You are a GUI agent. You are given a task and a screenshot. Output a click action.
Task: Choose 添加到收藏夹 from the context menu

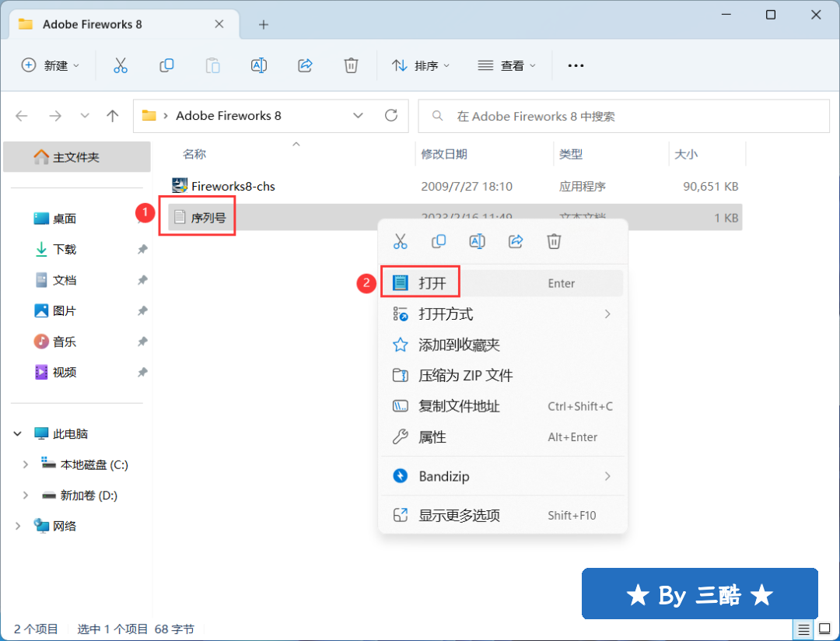tap(502, 345)
